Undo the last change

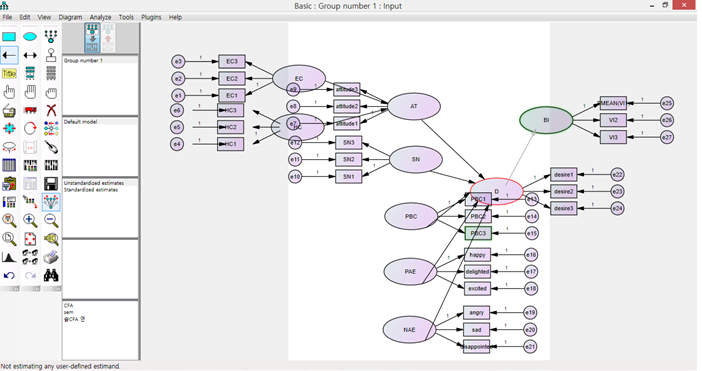point(9,276)
